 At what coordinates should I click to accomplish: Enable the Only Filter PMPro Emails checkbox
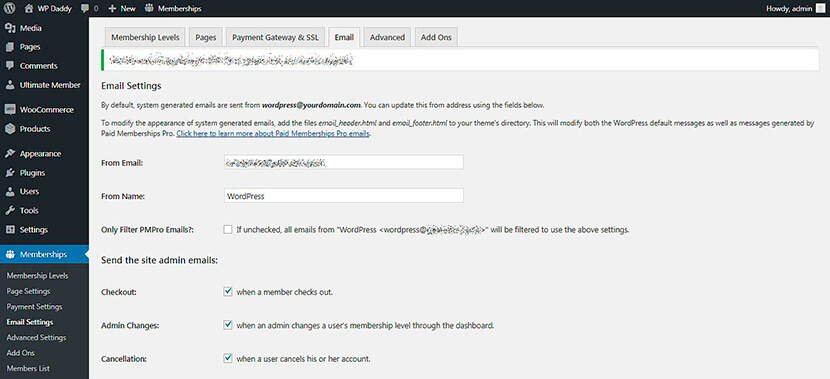tap(228, 229)
